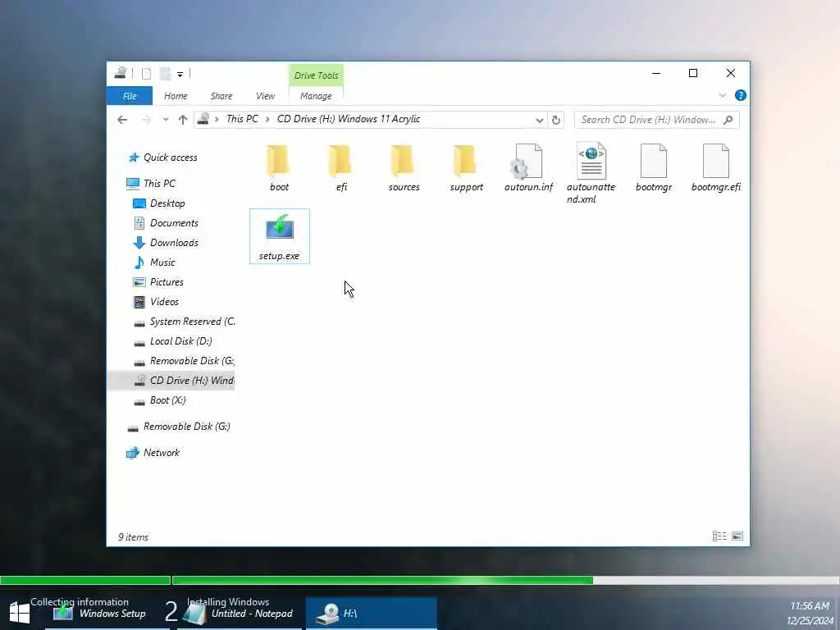The height and width of the screenshot is (630, 840).
Task: Open the address bar history dropdown
Action: coord(540,120)
